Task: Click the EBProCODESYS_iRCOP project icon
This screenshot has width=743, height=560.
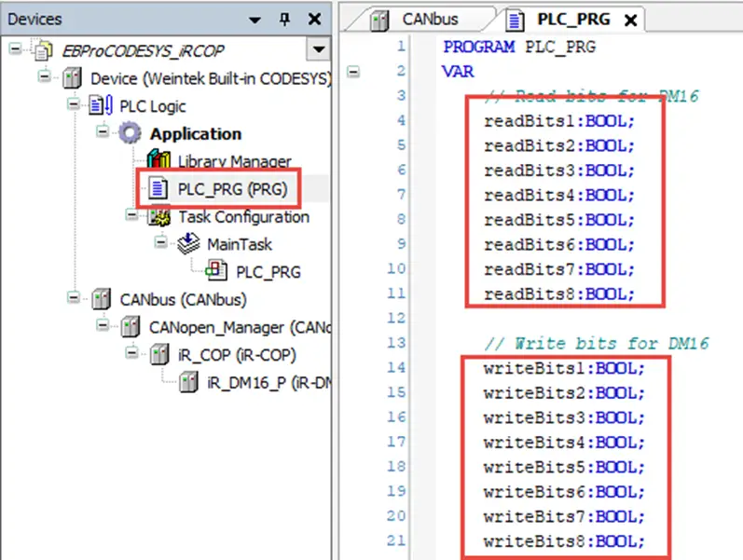Action: pos(43,50)
